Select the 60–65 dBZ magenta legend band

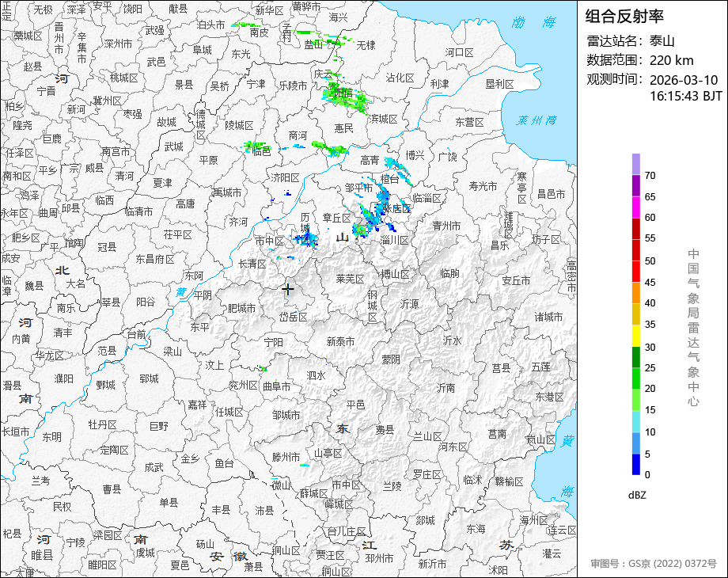636,207
